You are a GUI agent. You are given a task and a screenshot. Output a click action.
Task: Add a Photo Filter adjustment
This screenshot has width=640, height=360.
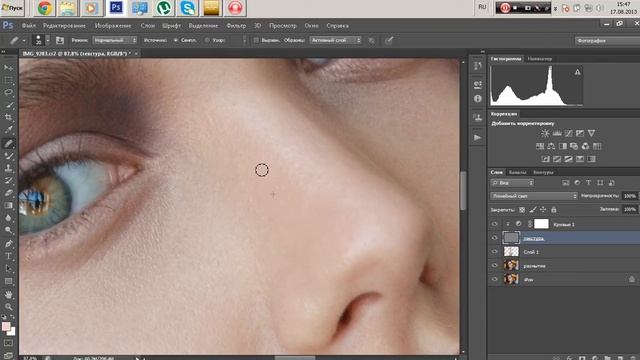click(x=574, y=146)
